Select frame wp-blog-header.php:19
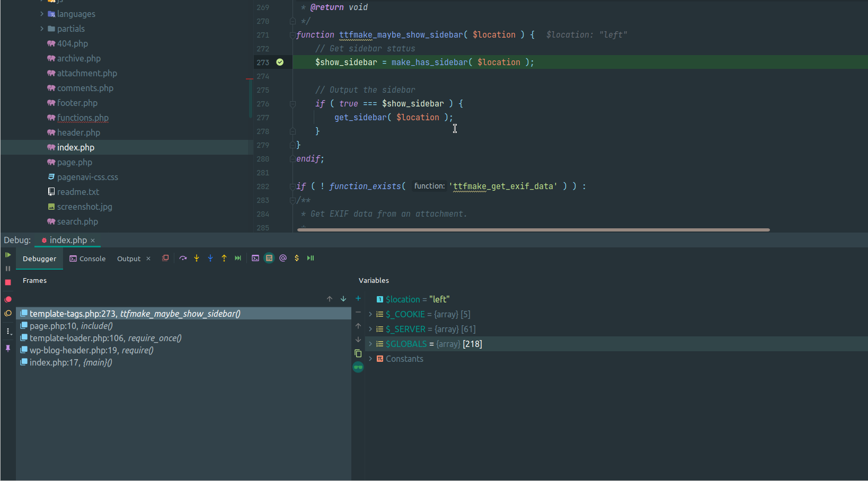This screenshot has width=868, height=481. coord(183,350)
